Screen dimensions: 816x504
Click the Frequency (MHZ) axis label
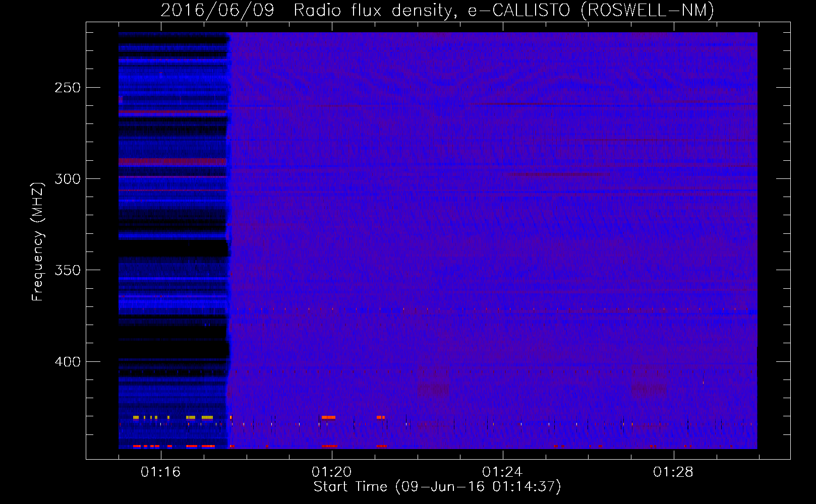38,241
